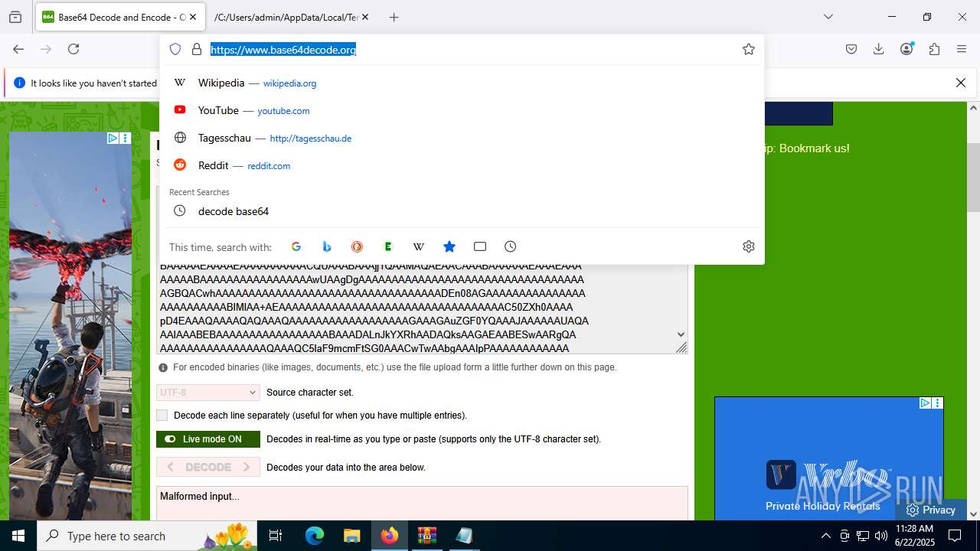980x551 pixels.
Task: Search with Google this time
Action: click(x=296, y=246)
